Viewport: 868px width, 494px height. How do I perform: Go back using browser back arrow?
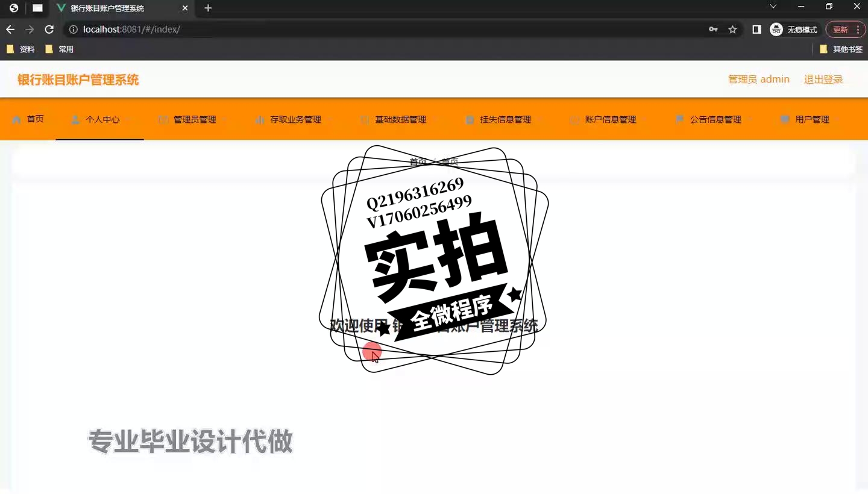pyautogui.click(x=10, y=30)
